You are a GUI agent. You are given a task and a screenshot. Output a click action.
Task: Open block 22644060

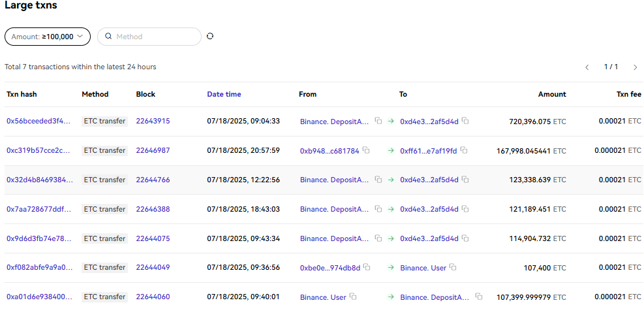click(153, 297)
